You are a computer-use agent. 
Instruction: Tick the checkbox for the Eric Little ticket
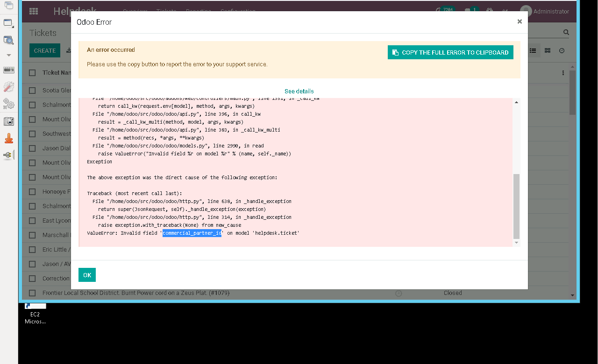(32, 250)
